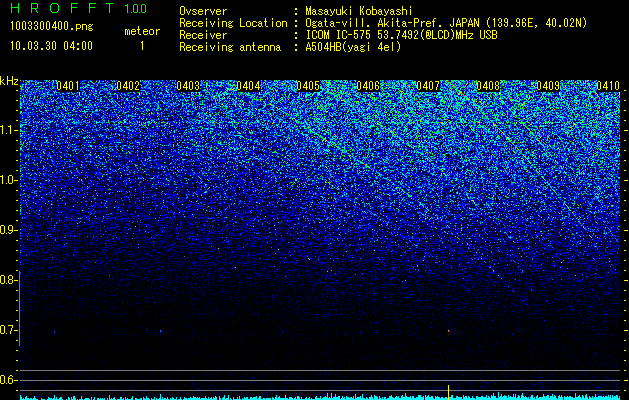The image size is (629, 400).
Task: Click the Receiving Location label
Action: pyautogui.click(x=233, y=23)
